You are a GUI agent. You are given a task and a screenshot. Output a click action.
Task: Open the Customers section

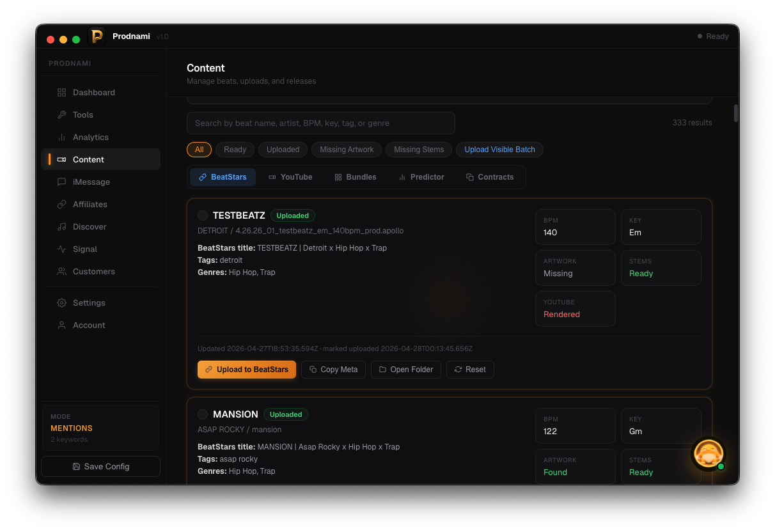tap(100, 271)
